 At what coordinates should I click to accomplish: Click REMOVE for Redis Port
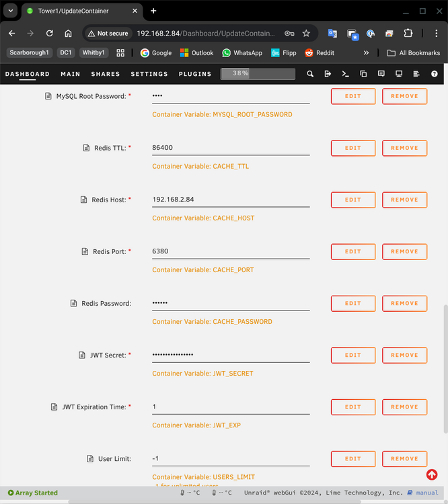click(x=404, y=251)
